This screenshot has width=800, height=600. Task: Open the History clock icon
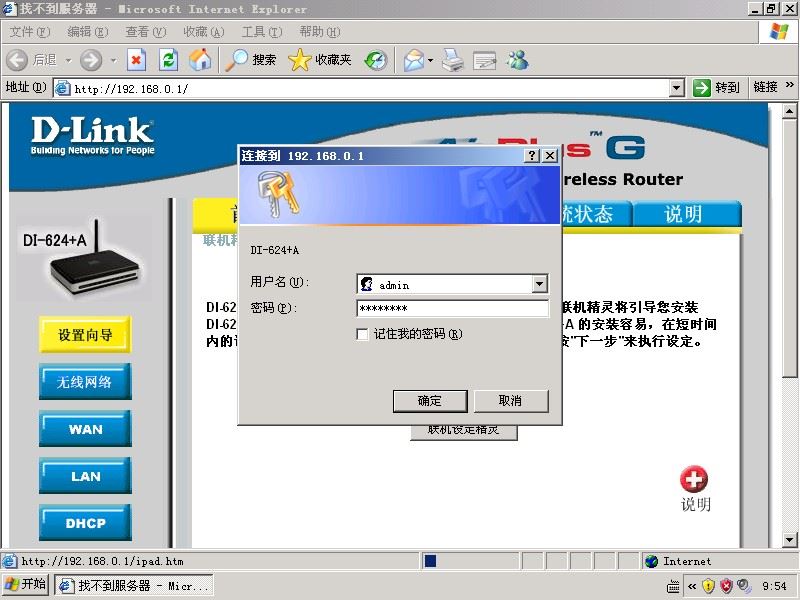[x=376, y=60]
